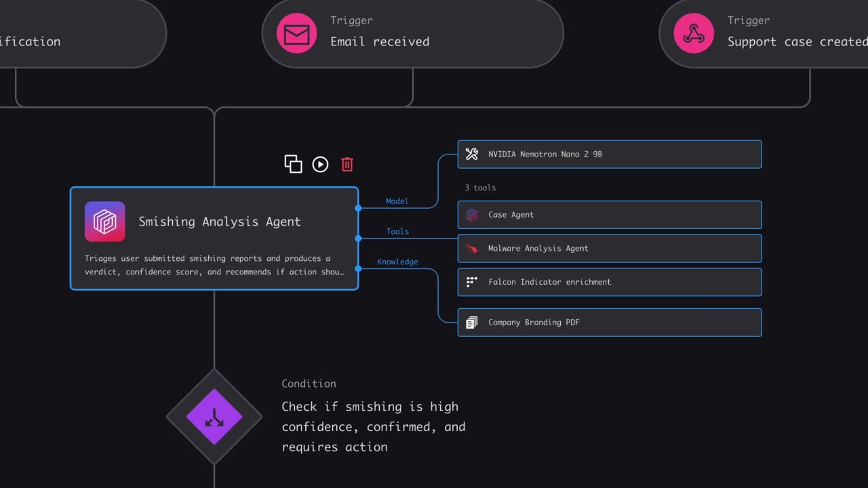Click the Case Agent cube icon
868x488 pixels.
coord(472,215)
